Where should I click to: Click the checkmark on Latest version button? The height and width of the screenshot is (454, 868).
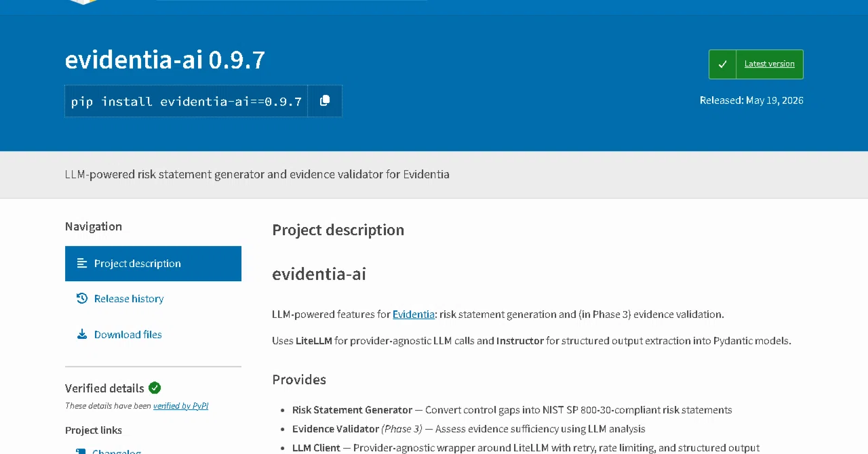[722, 64]
